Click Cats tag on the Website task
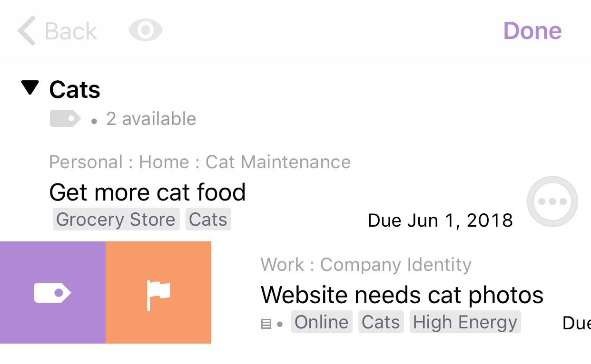The height and width of the screenshot is (364, 591). pos(381,322)
